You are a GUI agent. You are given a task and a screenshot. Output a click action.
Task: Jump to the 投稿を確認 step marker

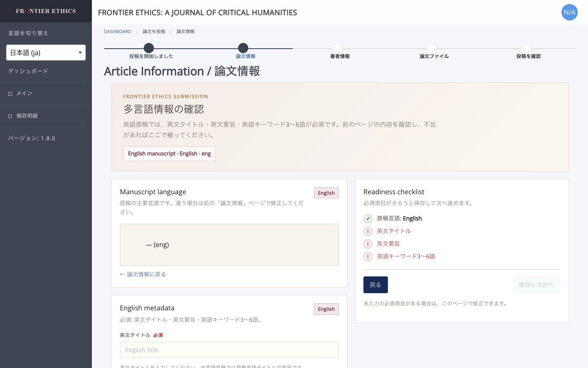(526, 48)
